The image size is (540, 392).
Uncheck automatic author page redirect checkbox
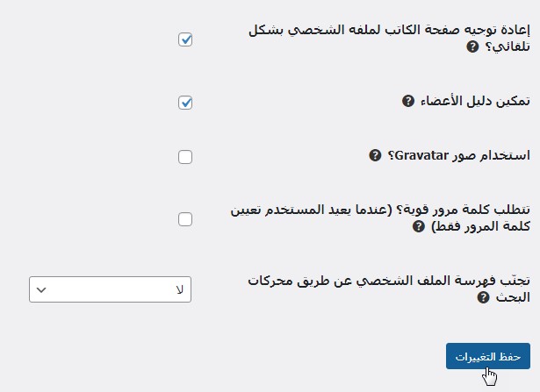click(x=185, y=39)
